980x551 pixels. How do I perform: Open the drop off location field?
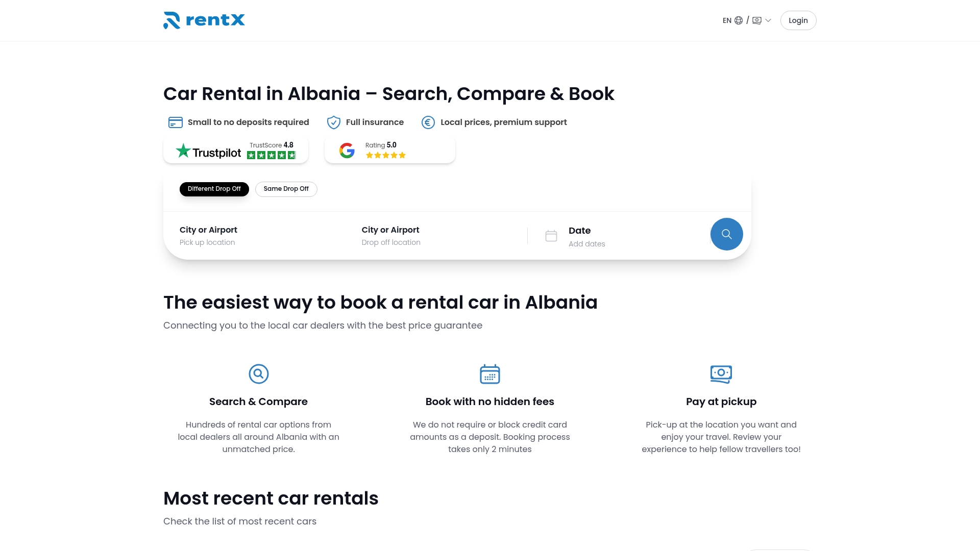pyautogui.click(x=391, y=236)
